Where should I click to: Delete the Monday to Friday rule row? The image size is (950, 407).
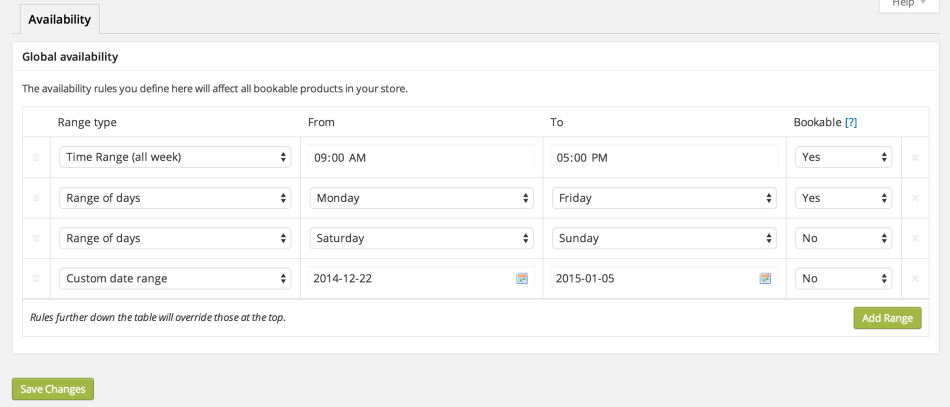point(914,198)
